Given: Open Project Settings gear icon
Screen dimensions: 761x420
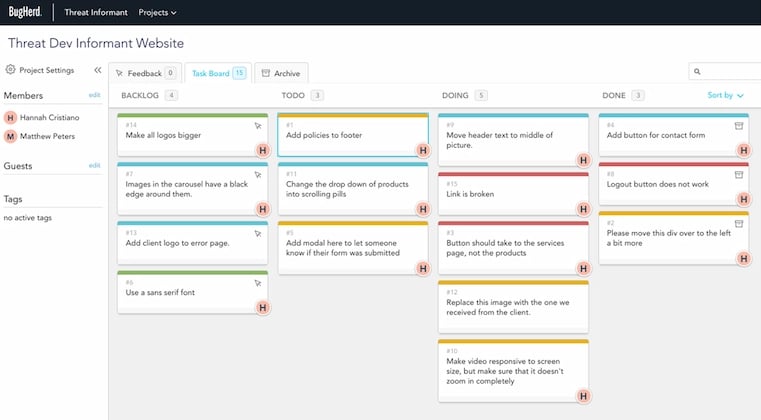Looking at the screenshot, I should (x=10, y=70).
